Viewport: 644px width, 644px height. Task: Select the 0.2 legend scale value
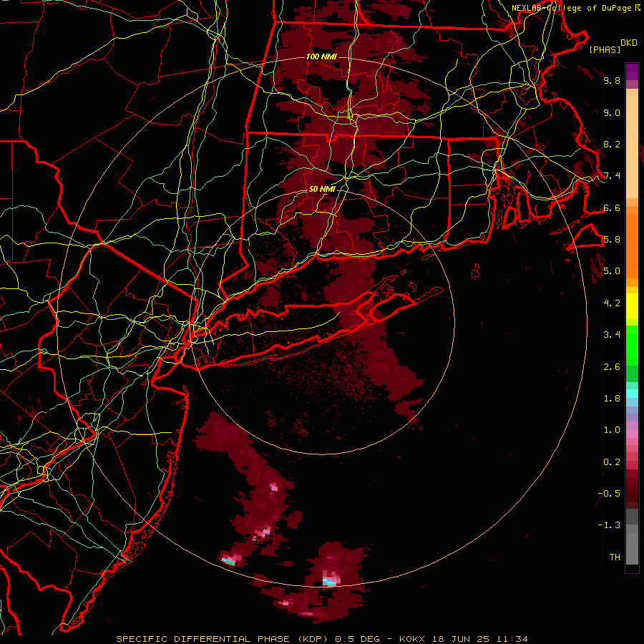pos(612,462)
